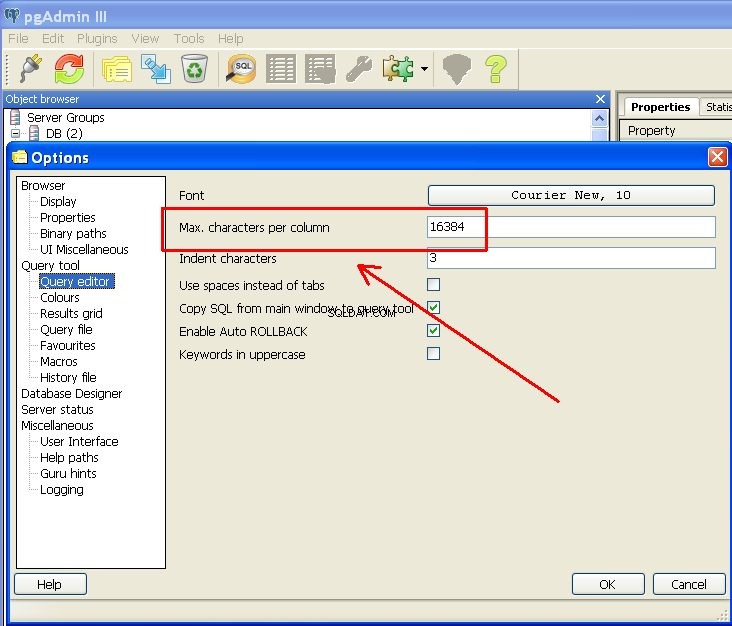Disable the Enable Auto ROLLBACK checkbox

(x=433, y=331)
